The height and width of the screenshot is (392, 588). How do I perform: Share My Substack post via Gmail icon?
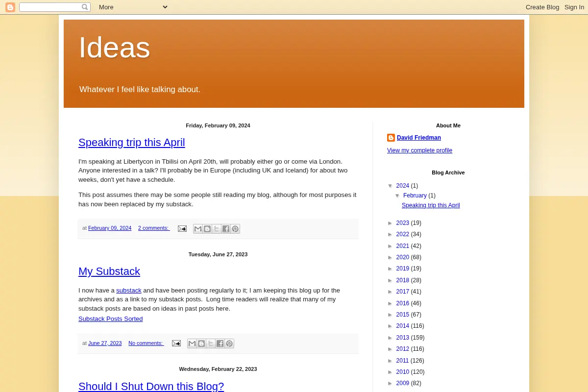click(x=192, y=343)
